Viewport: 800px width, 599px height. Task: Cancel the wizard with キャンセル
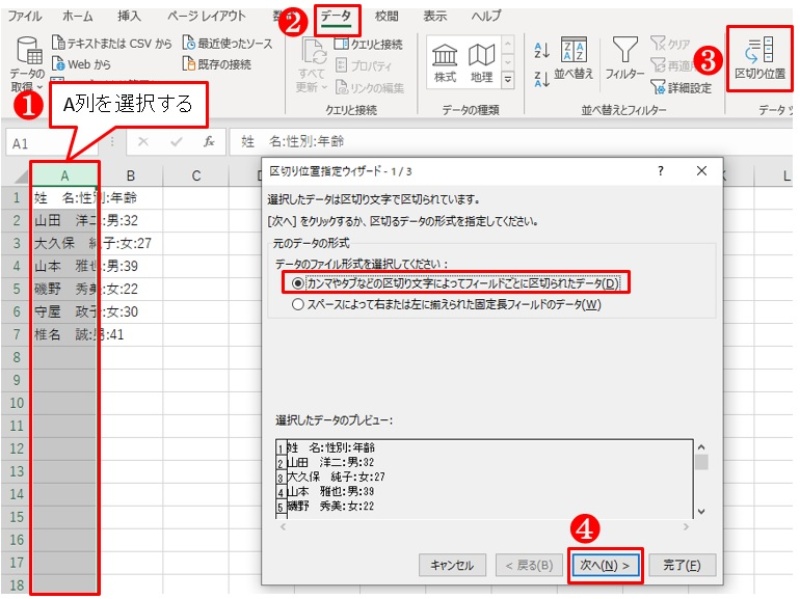451,565
